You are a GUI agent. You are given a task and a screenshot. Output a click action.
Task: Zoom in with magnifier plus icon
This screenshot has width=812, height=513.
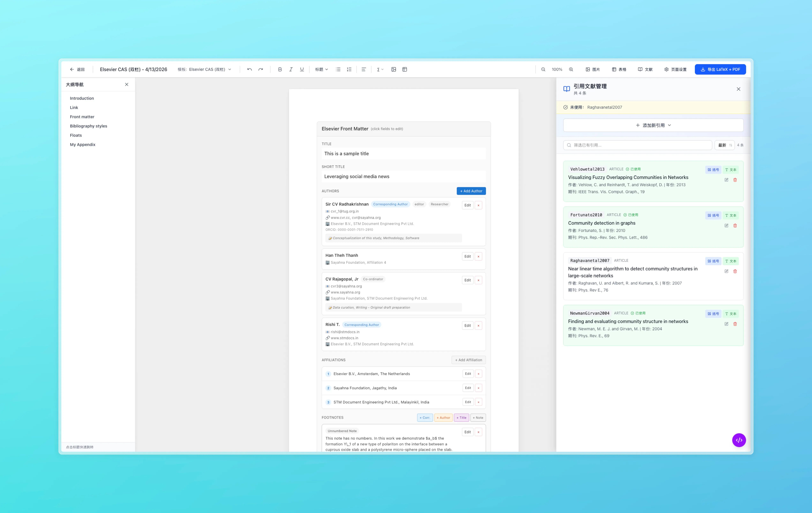pyautogui.click(x=571, y=69)
